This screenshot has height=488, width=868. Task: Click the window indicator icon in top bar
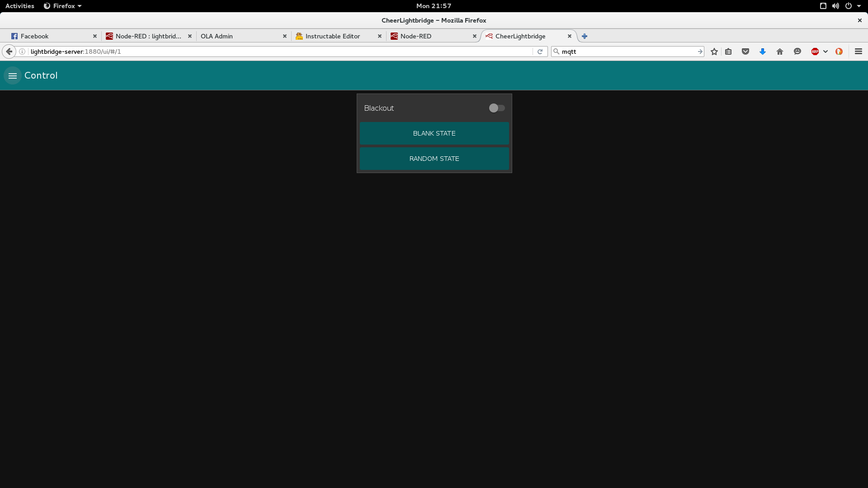[823, 6]
